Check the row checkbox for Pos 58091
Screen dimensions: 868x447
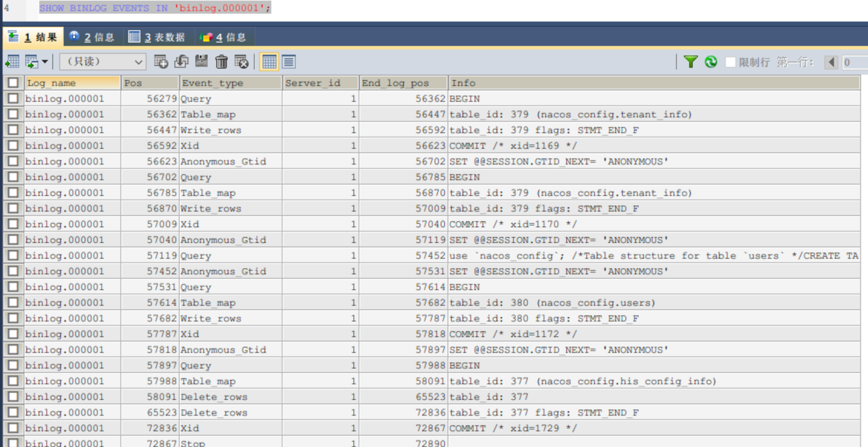pos(13,396)
